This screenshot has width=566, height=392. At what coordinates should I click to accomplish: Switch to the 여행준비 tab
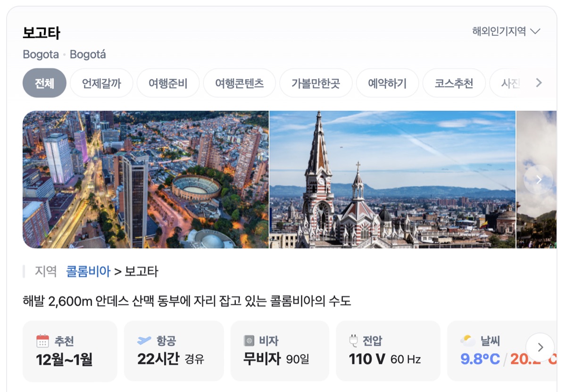168,83
